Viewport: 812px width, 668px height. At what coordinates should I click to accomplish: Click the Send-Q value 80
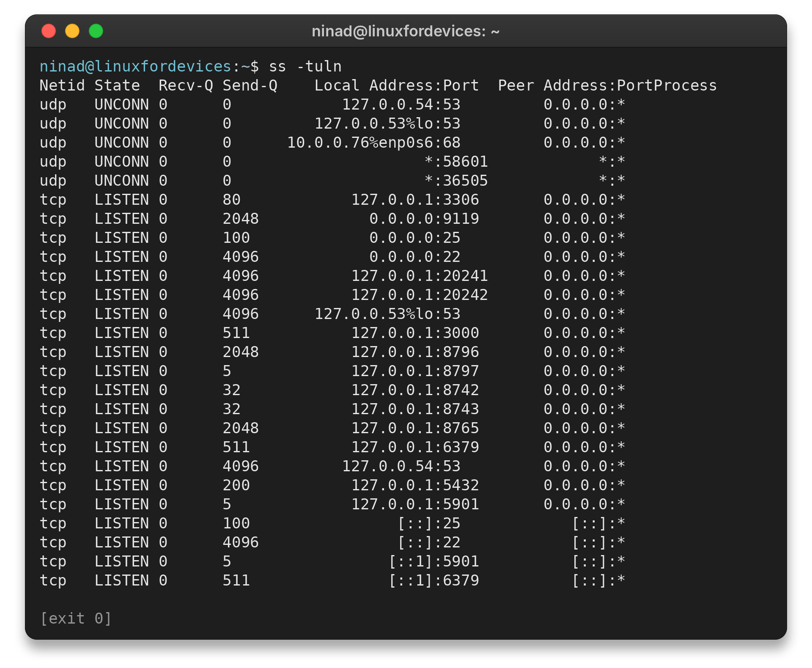232,200
